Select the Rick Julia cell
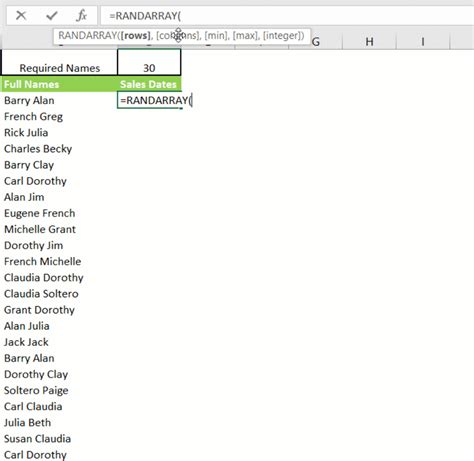 tap(59, 133)
